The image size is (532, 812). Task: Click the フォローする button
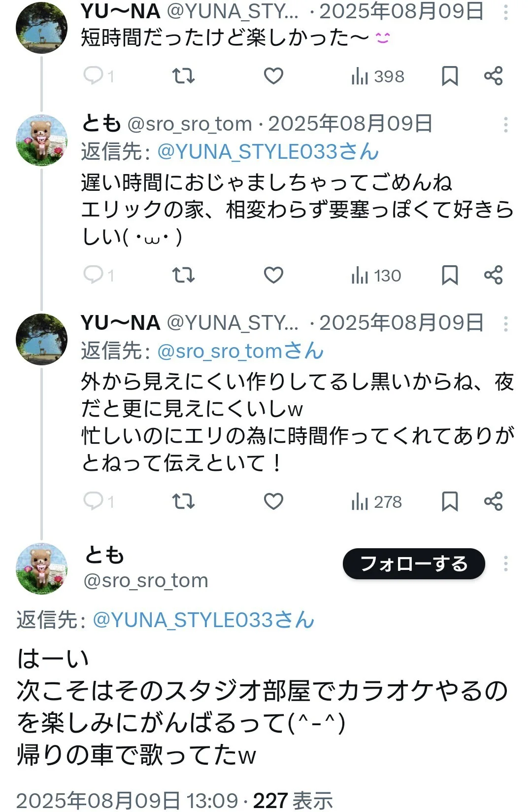[x=414, y=564]
